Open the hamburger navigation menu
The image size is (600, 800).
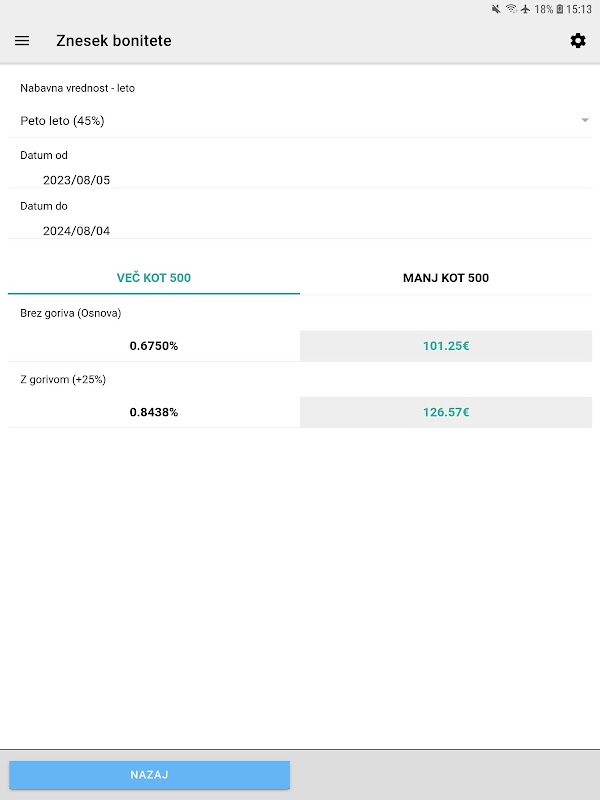(x=22, y=41)
